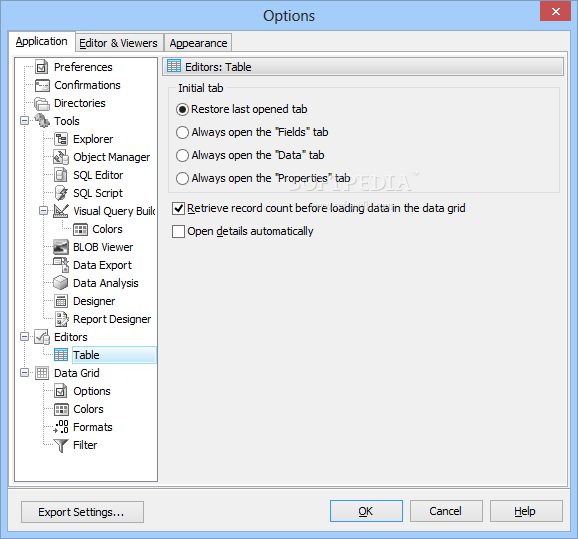Select Data Export label in tree

coord(102,265)
